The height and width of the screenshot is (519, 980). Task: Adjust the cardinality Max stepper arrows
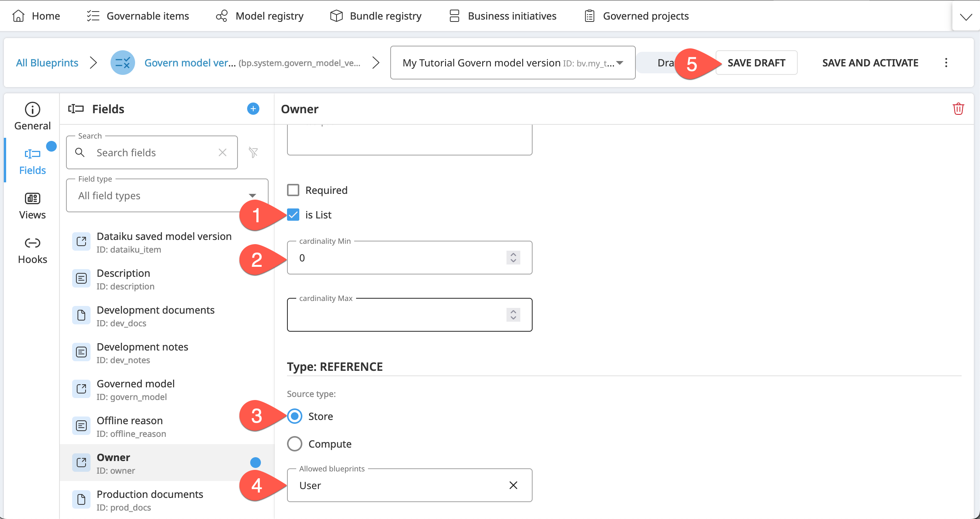point(513,315)
